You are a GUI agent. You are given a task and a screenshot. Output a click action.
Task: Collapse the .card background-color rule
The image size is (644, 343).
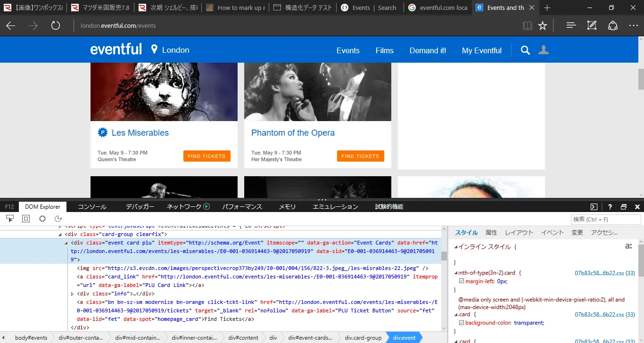[x=456, y=314]
